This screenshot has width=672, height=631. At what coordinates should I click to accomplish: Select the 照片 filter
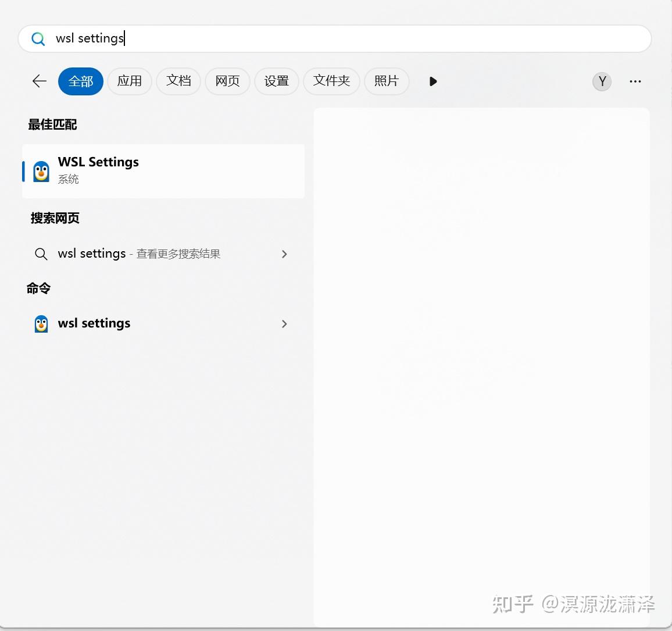387,81
